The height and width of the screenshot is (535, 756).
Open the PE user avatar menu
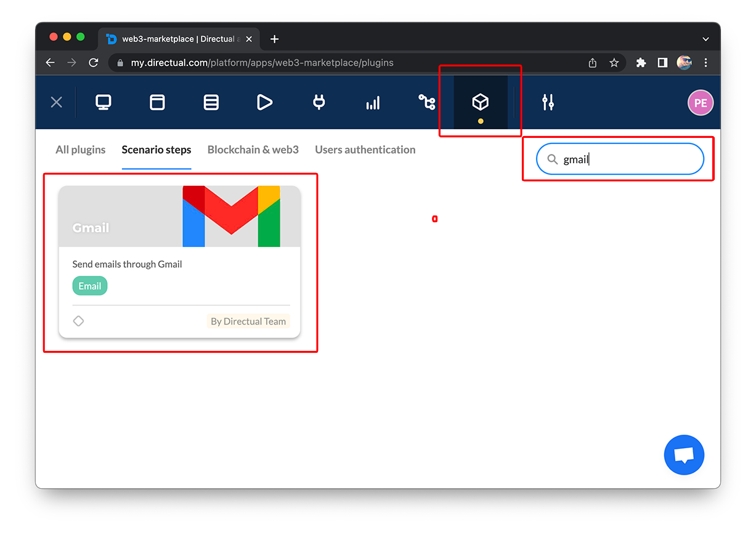click(701, 103)
